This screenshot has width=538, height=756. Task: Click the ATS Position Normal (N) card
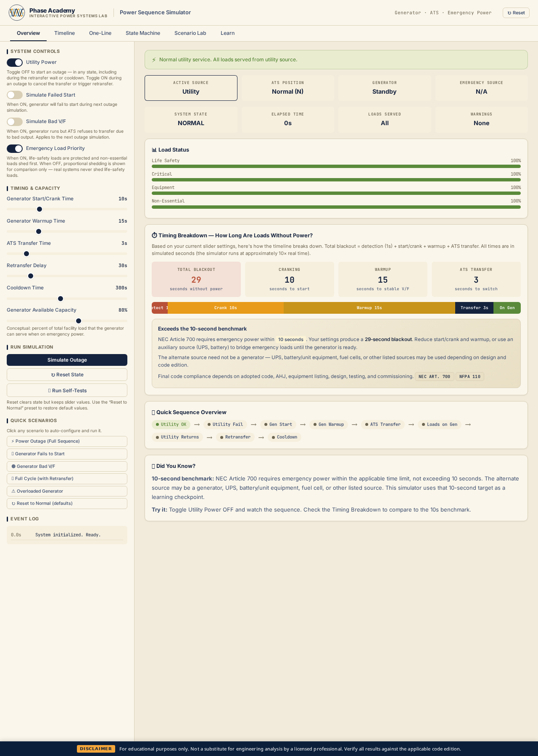[288, 88]
